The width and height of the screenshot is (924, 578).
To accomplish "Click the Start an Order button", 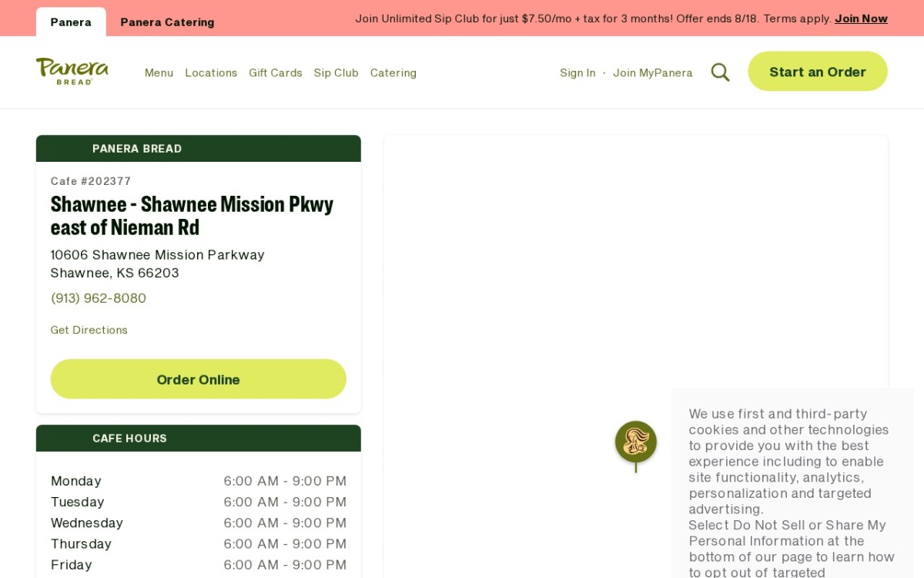I will (818, 72).
